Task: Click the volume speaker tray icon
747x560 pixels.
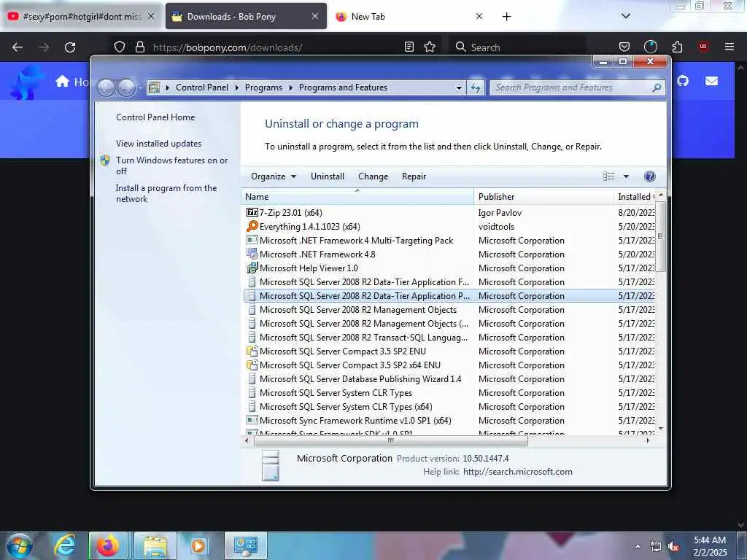Action: (673, 547)
